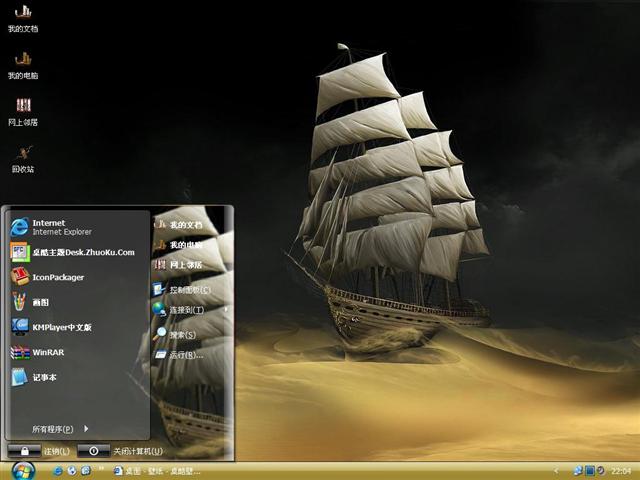Click the globe quick launch icon
The height and width of the screenshot is (480, 640).
point(72,471)
